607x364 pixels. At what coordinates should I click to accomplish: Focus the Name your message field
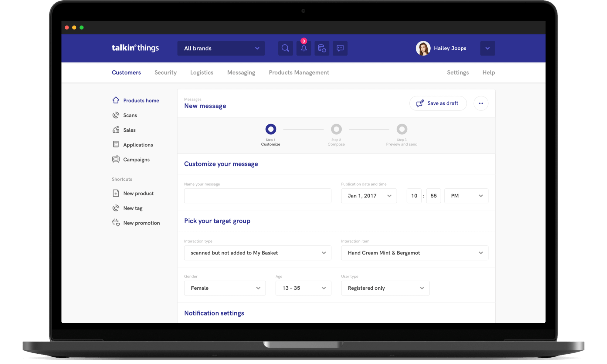point(258,196)
